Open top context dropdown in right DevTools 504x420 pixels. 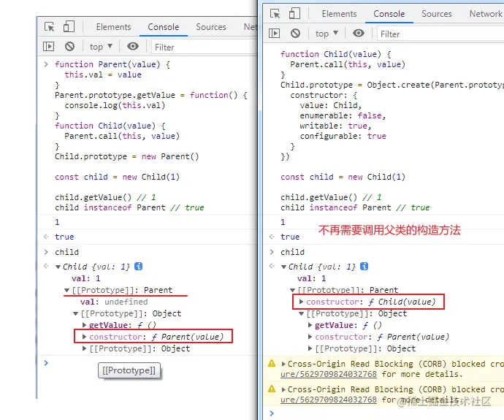click(x=327, y=34)
